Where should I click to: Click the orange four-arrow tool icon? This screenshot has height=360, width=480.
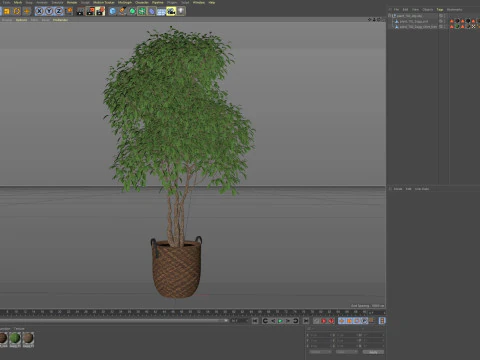27,11
